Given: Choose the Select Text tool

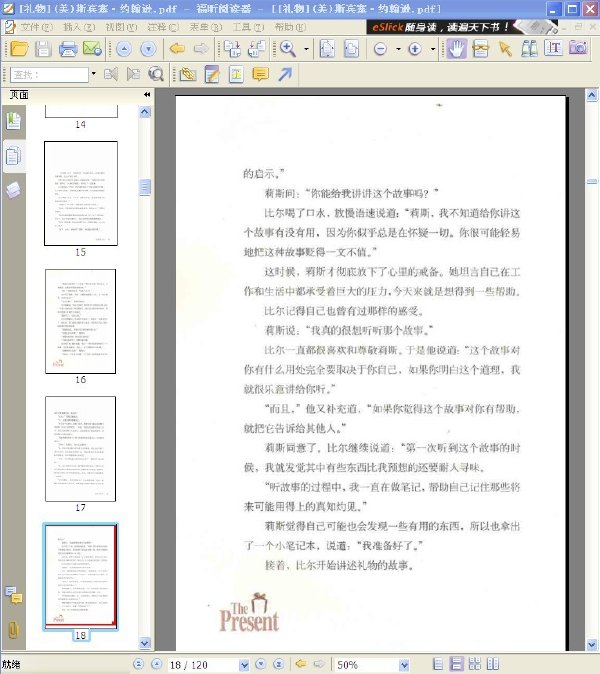Looking at the screenshot, I should 554,48.
